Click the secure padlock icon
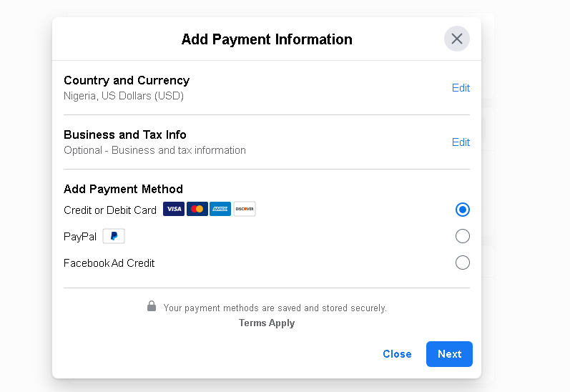The width and height of the screenshot is (570, 392). [x=152, y=306]
